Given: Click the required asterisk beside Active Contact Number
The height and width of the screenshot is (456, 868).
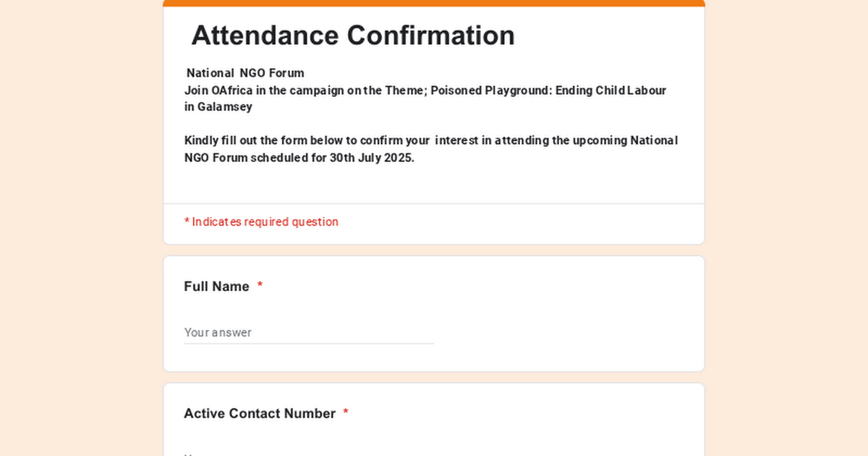Looking at the screenshot, I should click(x=346, y=413).
